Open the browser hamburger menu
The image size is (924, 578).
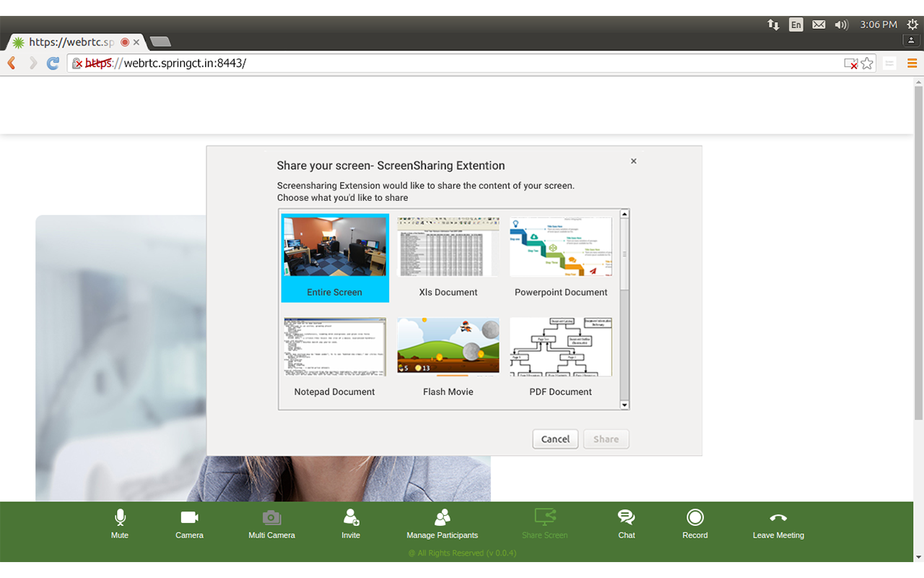(x=912, y=64)
